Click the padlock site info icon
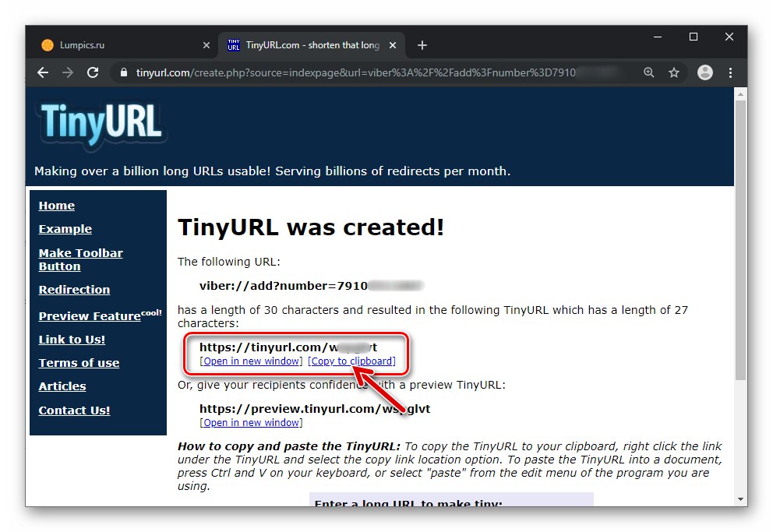This screenshot has height=532, width=773. click(x=124, y=73)
